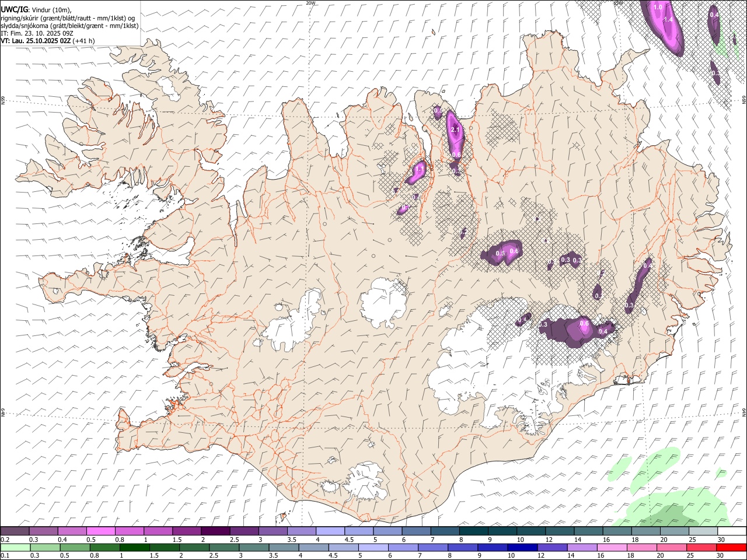747x560 pixels.
Task: Click the '2.1' snowfall value label
Action: (456, 129)
